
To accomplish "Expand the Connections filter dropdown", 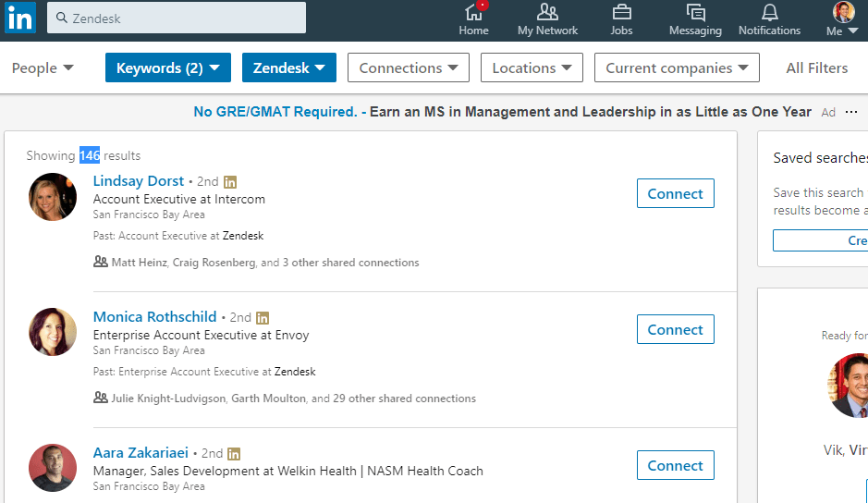I will point(408,67).
